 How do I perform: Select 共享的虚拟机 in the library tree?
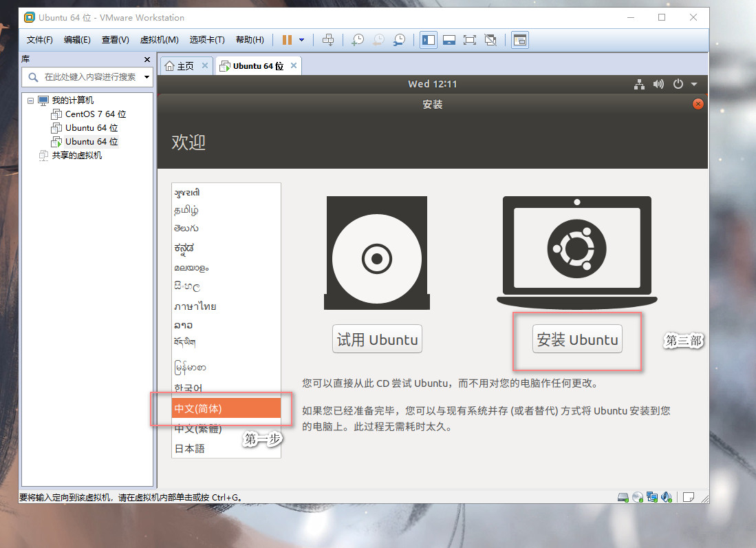[76, 156]
